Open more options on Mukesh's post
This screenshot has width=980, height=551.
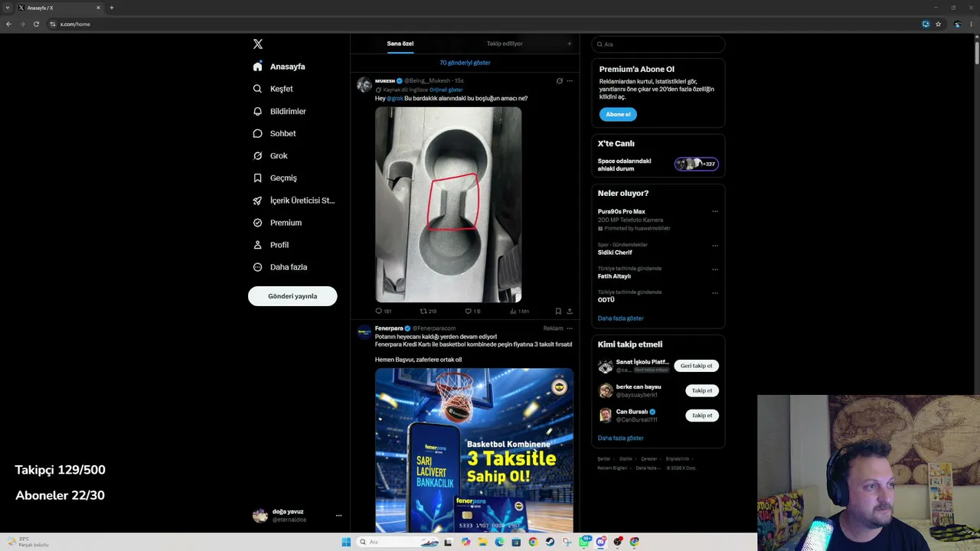click(x=570, y=81)
